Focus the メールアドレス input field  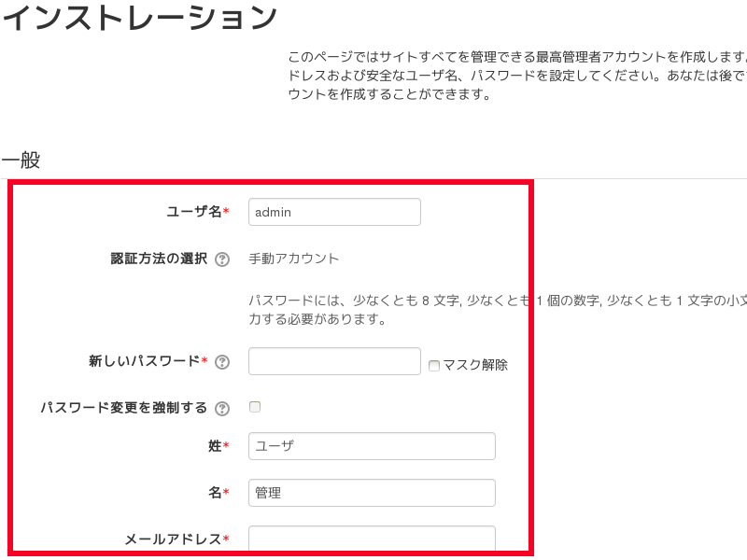(372, 539)
